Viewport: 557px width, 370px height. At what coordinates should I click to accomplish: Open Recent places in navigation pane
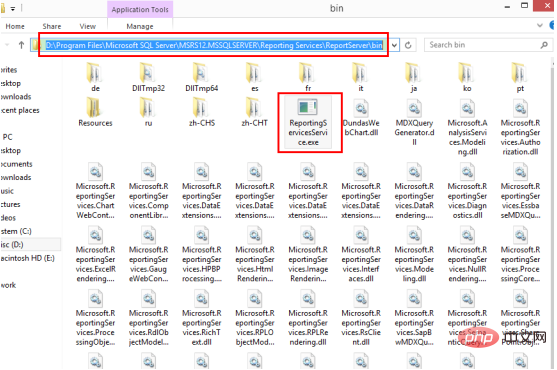pyautogui.click(x=20, y=110)
